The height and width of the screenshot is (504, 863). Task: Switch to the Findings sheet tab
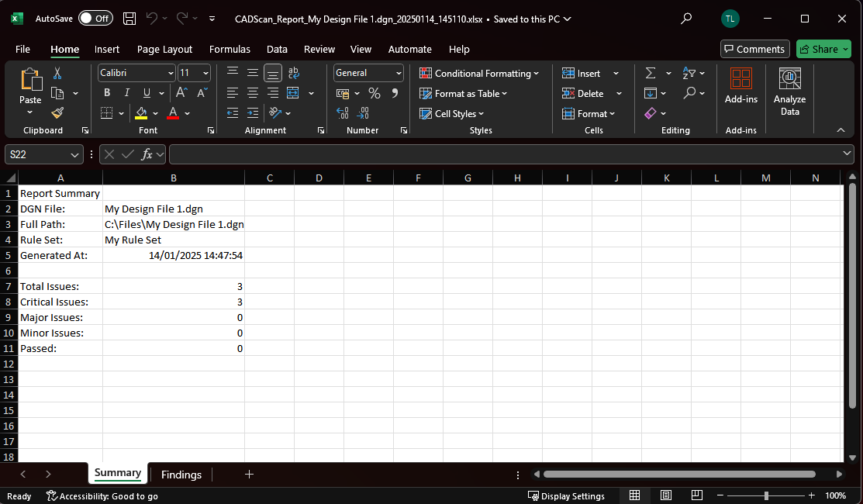[x=181, y=475]
